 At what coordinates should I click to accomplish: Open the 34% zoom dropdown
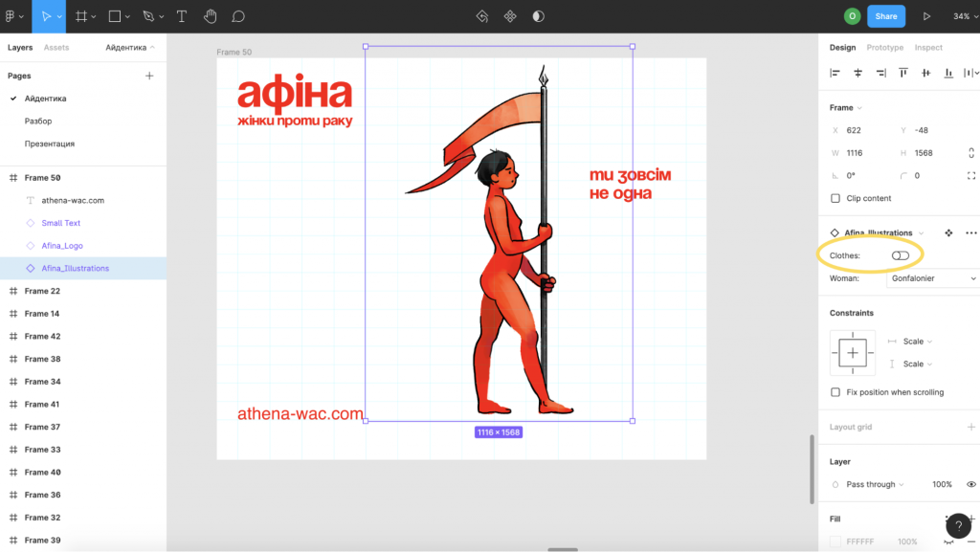(x=964, y=16)
